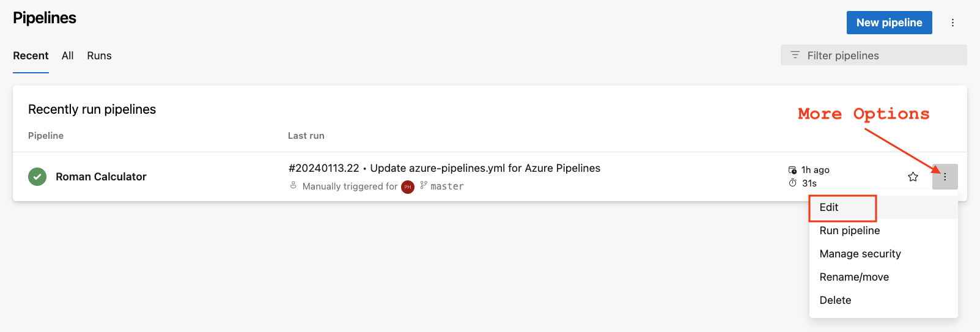This screenshot has height=332, width=980.
Task: Switch to the All tab
Action: tap(67, 56)
